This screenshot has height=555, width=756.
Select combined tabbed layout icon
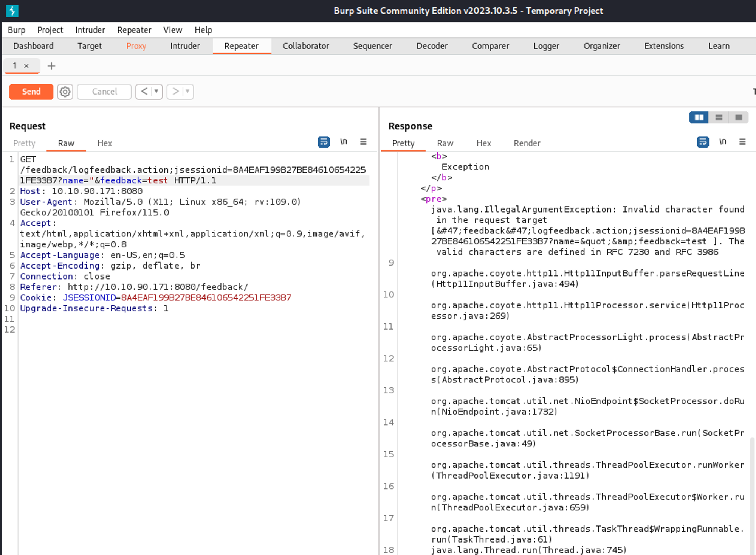tap(738, 117)
